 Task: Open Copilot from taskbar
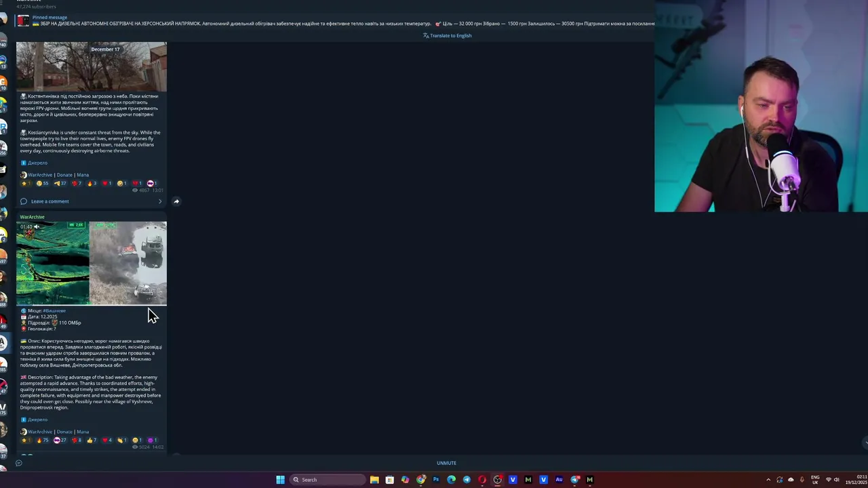pos(405,480)
